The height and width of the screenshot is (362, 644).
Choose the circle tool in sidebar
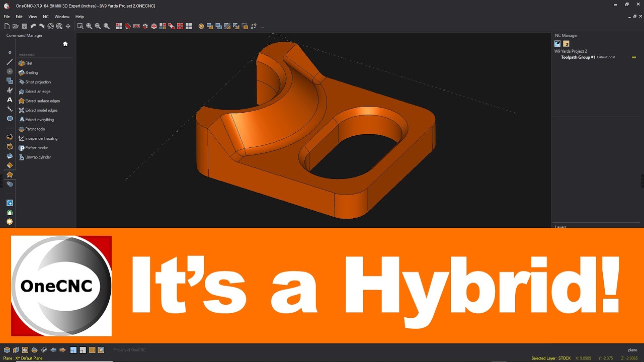(10, 71)
